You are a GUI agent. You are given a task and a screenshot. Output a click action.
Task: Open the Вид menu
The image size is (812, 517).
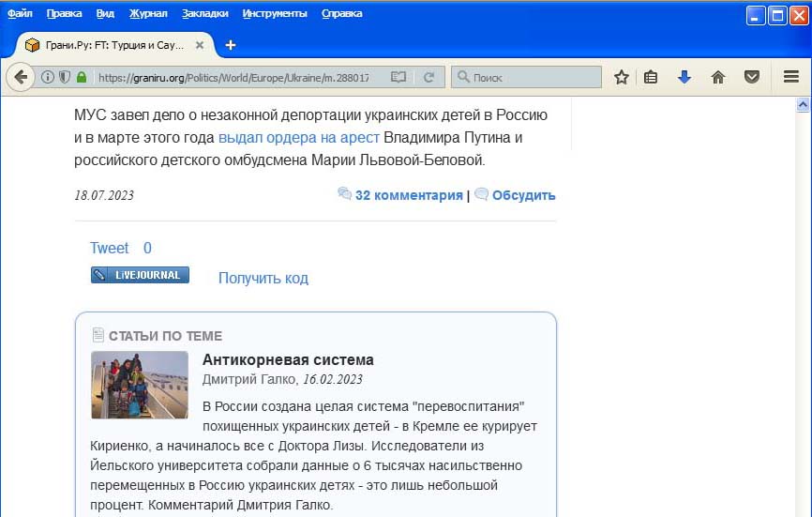(105, 13)
